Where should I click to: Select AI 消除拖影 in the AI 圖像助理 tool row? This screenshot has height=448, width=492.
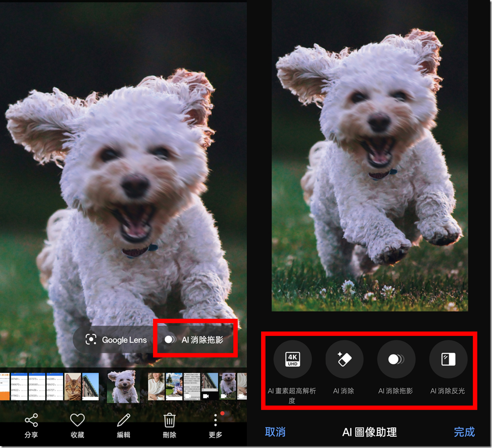click(x=396, y=359)
